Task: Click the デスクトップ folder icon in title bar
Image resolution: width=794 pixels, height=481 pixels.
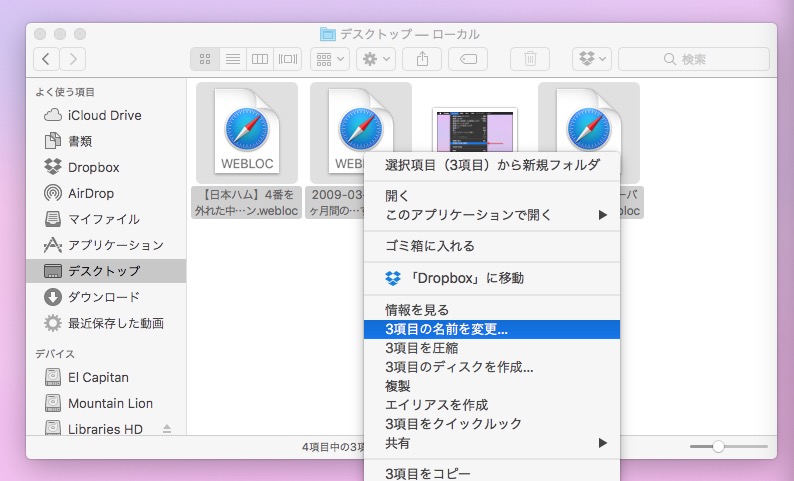Action: [328, 34]
